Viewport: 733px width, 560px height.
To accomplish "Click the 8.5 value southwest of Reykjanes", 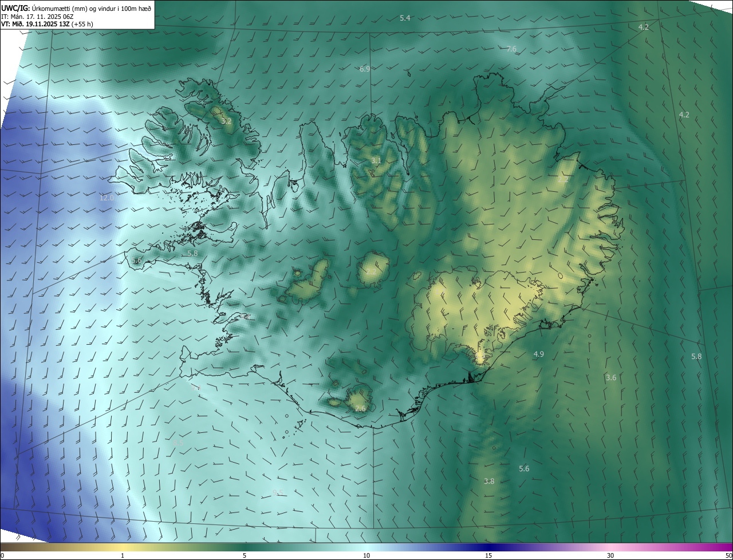I will click(x=178, y=443).
